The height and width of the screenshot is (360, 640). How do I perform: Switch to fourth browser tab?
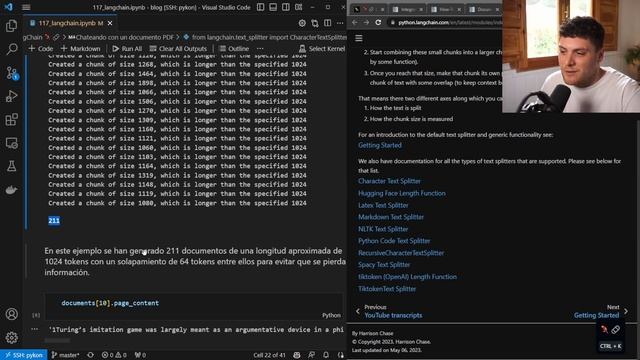pyautogui.click(x=484, y=9)
